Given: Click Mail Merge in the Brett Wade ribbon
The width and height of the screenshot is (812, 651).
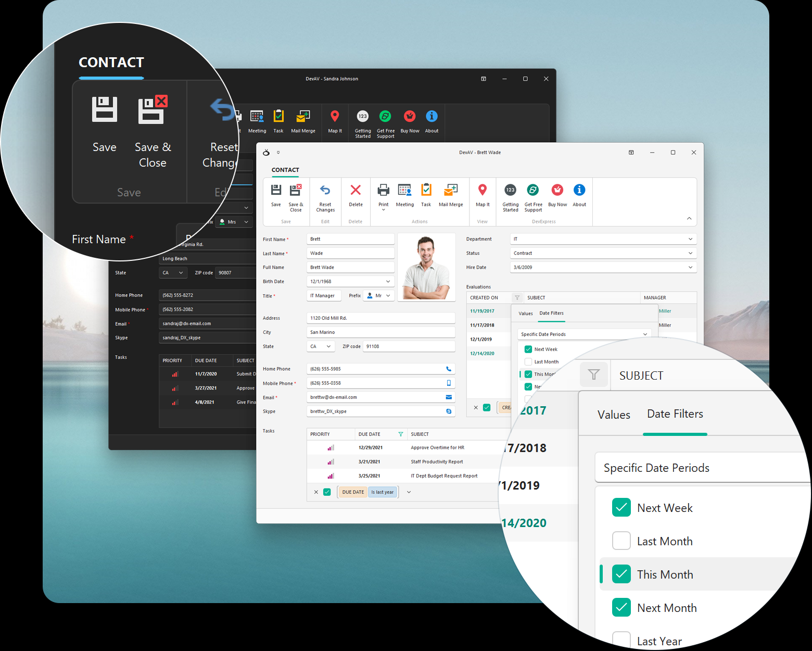Looking at the screenshot, I should tap(451, 195).
